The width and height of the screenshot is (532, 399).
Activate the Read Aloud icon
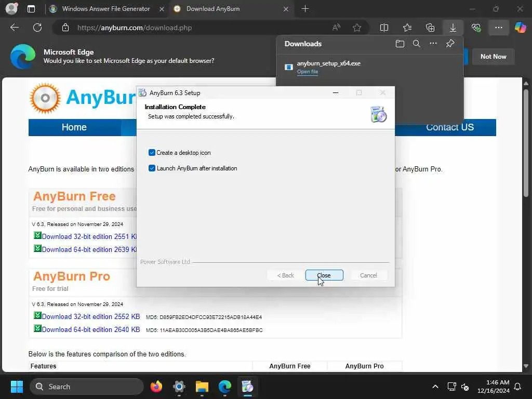click(336, 28)
